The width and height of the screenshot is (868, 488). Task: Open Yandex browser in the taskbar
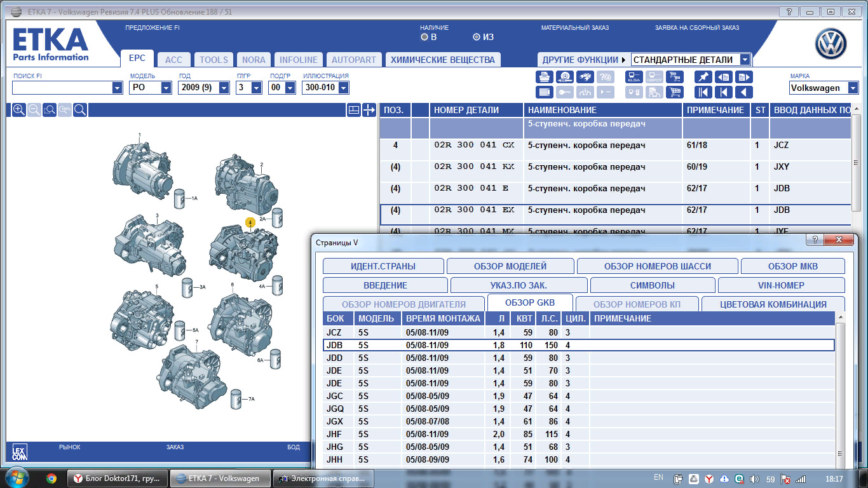118,478
